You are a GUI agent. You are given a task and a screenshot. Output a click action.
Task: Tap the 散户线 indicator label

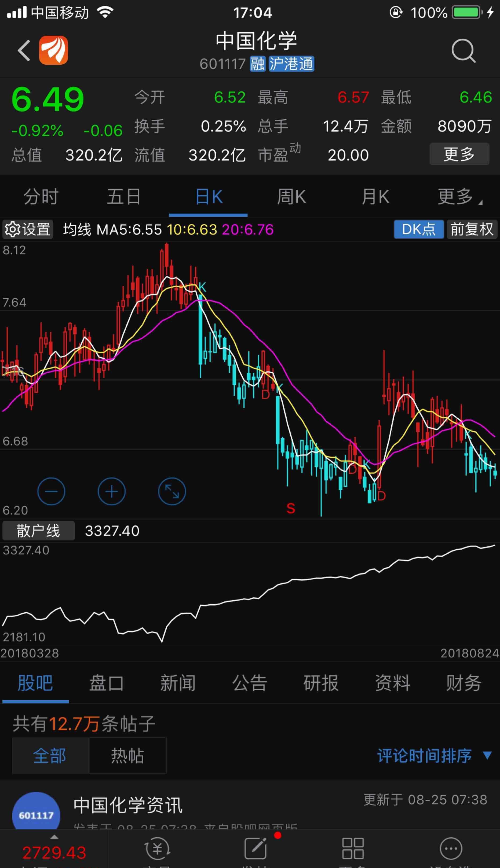38,531
